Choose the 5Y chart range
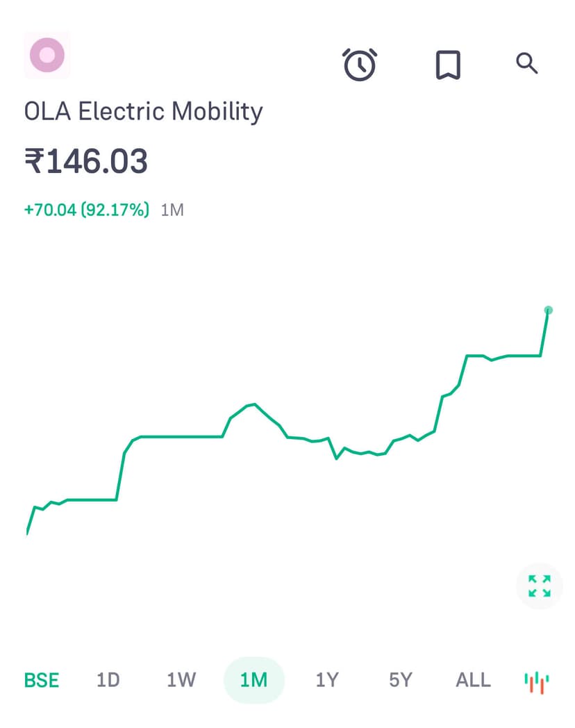The width and height of the screenshot is (575, 728). pos(400,680)
